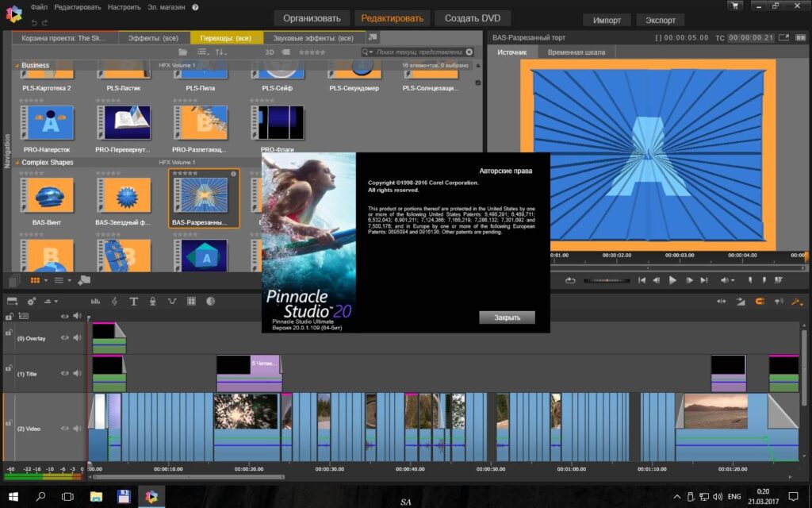The image size is (812, 508).
Task: Open timeline settings gear icon
Action: (32, 301)
